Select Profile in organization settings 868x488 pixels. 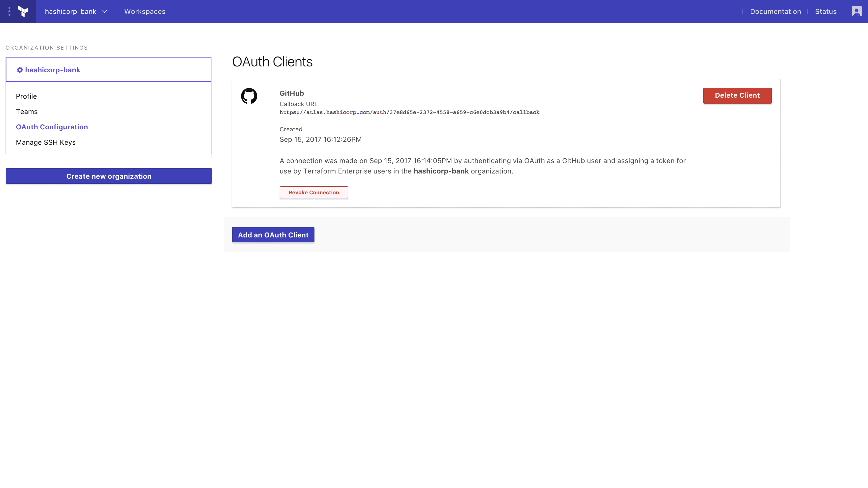(x=26, y=96)
